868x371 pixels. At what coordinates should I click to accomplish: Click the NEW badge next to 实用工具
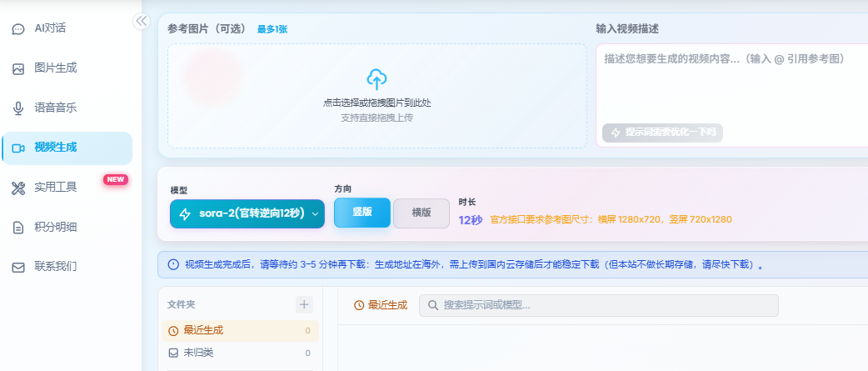click(x=116, y=179)
